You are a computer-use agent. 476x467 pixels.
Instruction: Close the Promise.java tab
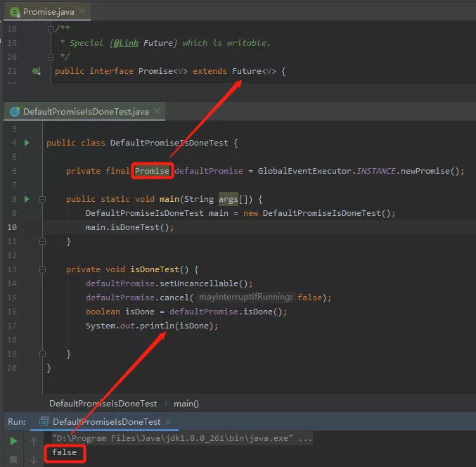[82, 11]
